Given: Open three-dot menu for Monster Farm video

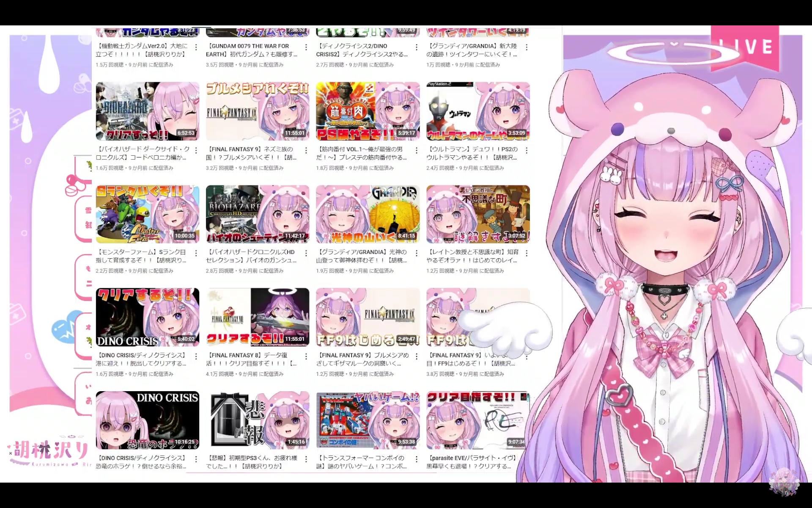Looking at the screenshot, I should point(196,253).
